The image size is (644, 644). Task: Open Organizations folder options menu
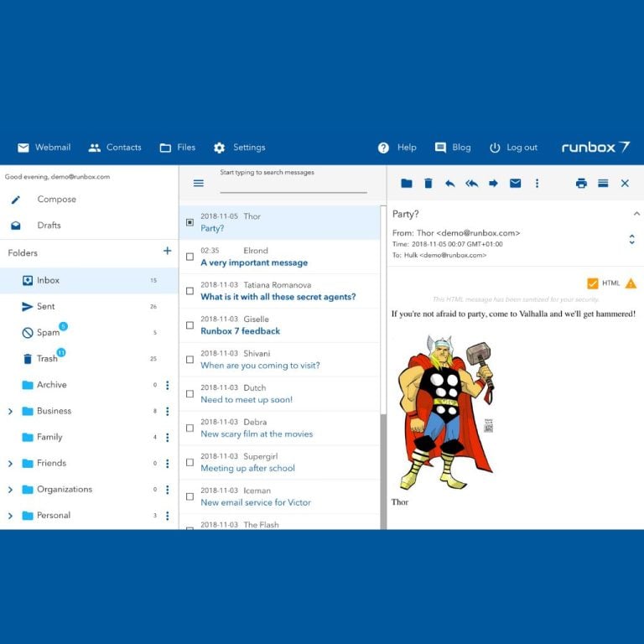167,490
